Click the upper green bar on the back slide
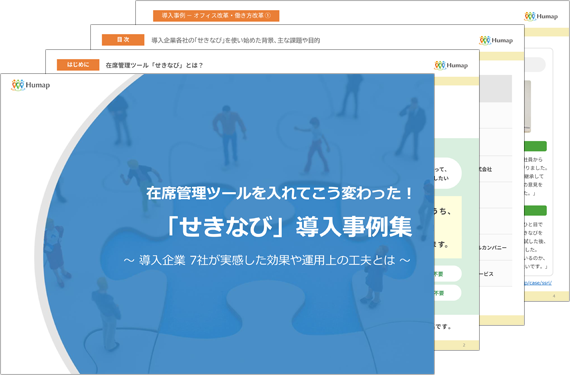Viewport: 570px width, 375px height. 535,146
